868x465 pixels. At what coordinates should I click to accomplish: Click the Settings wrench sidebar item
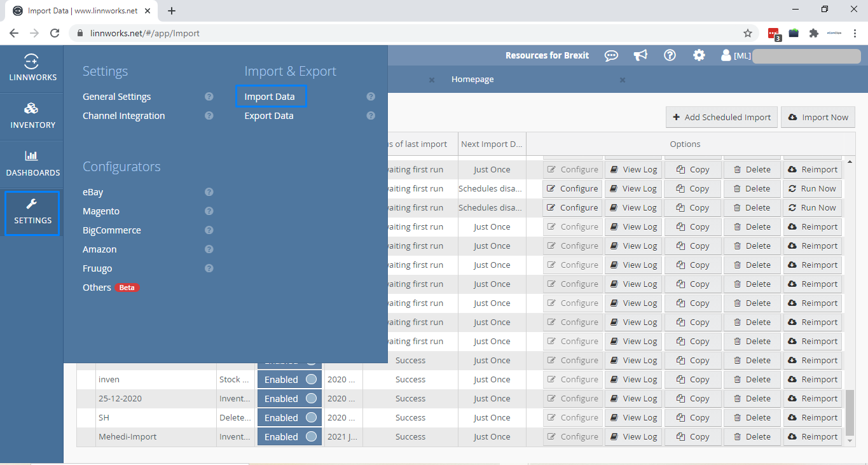point(32,212)
